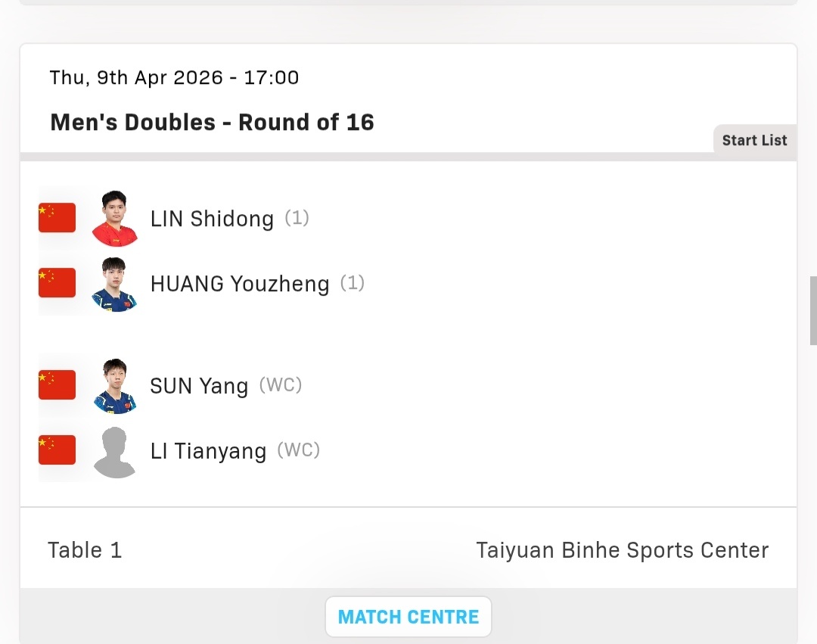817x644 pixels.
Task: Select the SUN Yang player name
Action: (199, 386)
